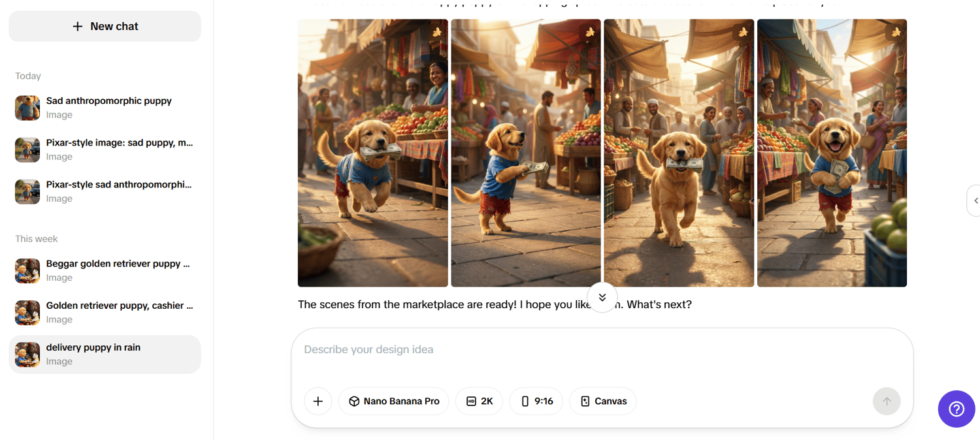980x440 pixels.
Task: Click the Sad anthropomorphic puppy chat thumbnail icon
Action: click(x=27, y=108)
